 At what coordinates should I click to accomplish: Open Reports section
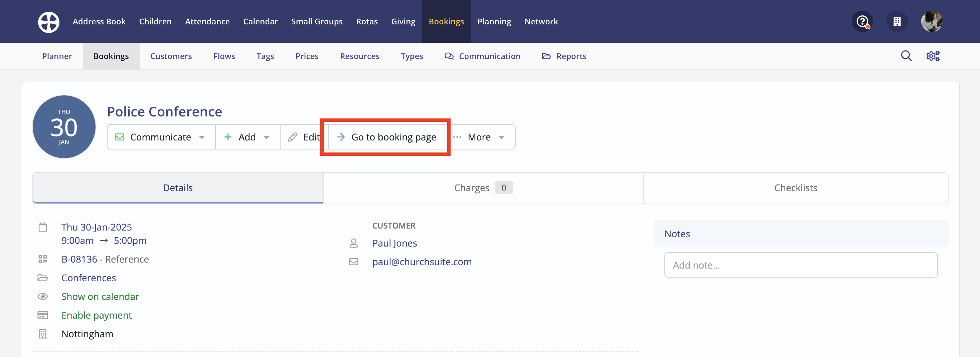tap(564, 56)
